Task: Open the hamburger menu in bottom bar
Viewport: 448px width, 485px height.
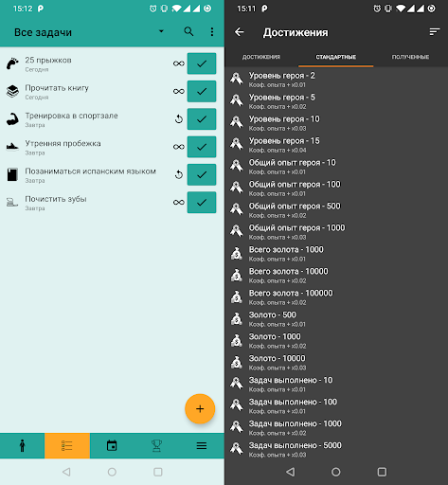Action: (x=202, y=445)
